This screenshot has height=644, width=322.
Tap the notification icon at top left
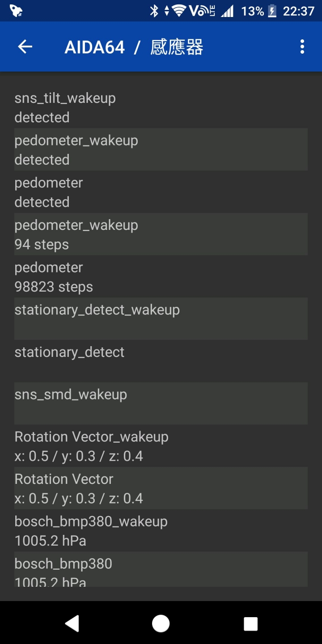coord(16,11)
